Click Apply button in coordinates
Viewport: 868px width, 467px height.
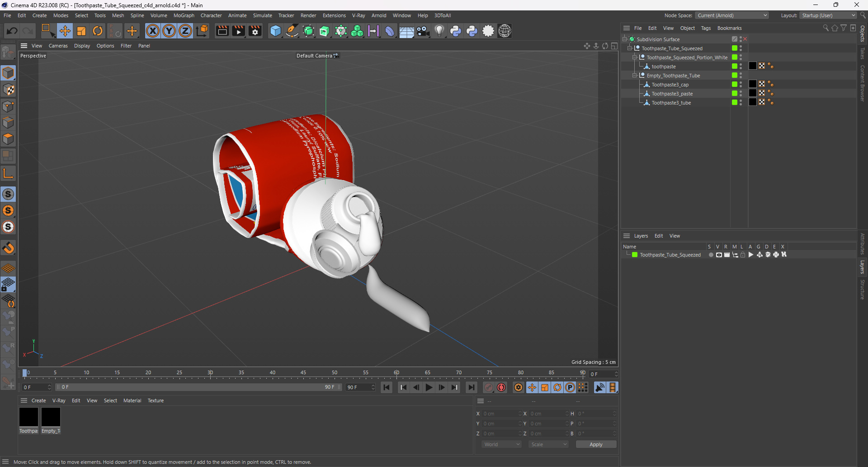click(596, 444)
